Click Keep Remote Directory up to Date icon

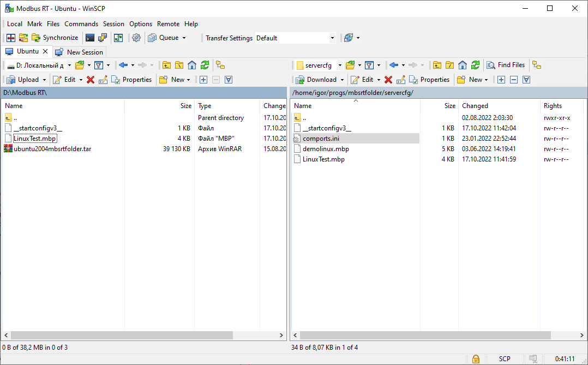point(118,38)
